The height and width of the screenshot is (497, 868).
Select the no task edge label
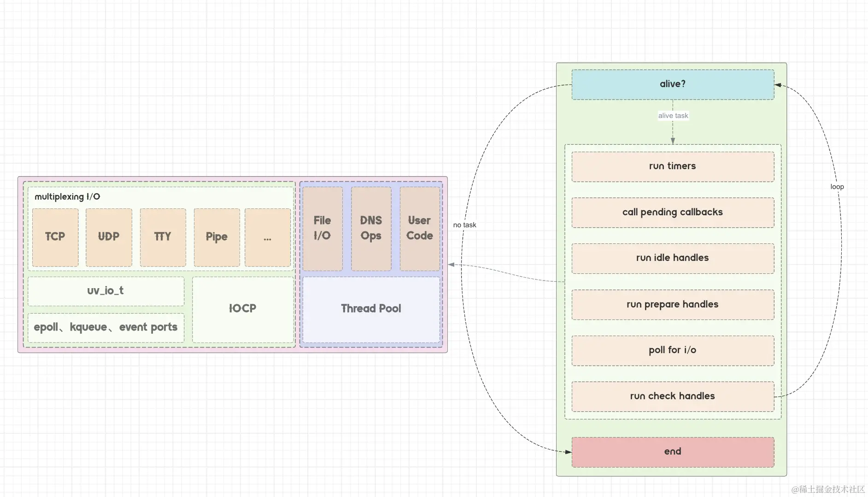464,225
